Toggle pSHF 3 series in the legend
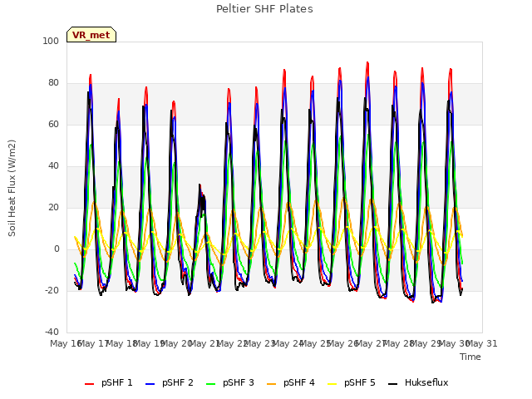The width and height of the screenshot is (532, 399). [230, 383]
